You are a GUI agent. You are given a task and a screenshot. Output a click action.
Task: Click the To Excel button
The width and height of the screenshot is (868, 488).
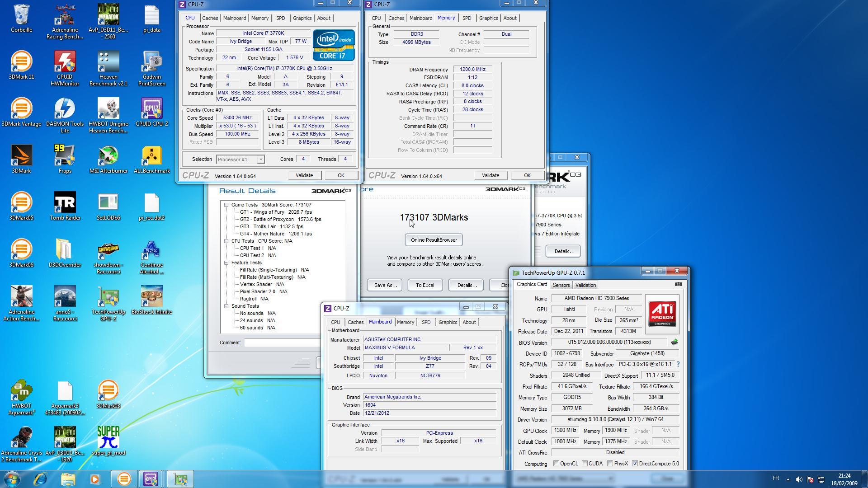(x=425, y=285)
